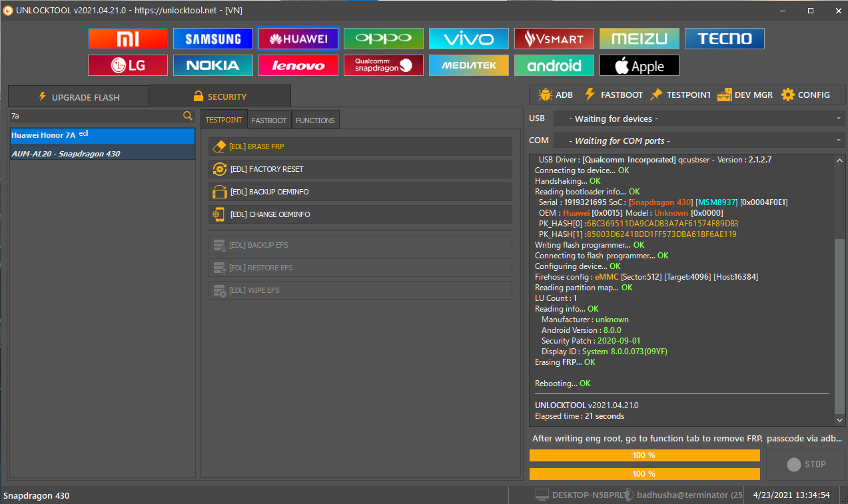The width and height of the screenshot is (848, 504).
Task: Select AUM-AL20 - Snapdragon 430 entry
Action: (x=102, y=154)
